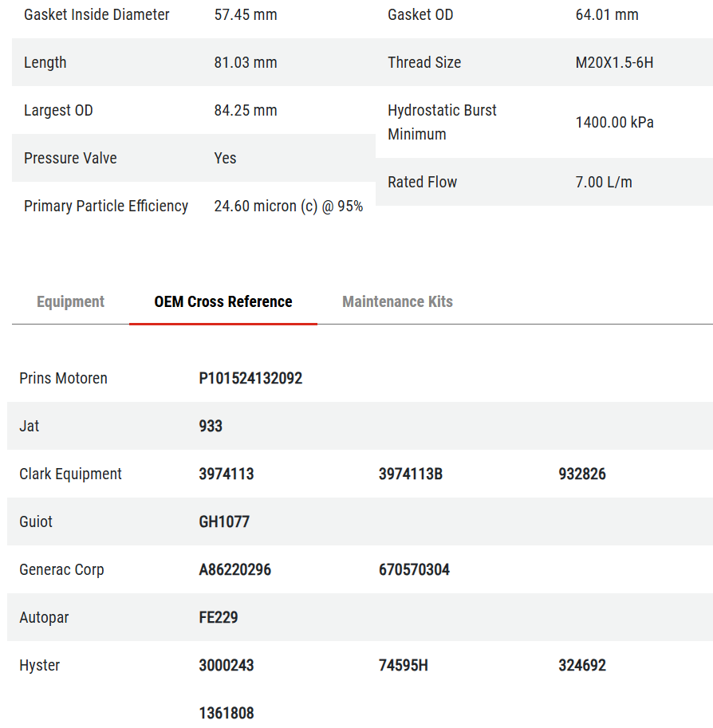Image resolution: width=713 pixels, height=728 pixels.
Task: Select the Generac Corp manufacturer name
Action: point(61,569)
